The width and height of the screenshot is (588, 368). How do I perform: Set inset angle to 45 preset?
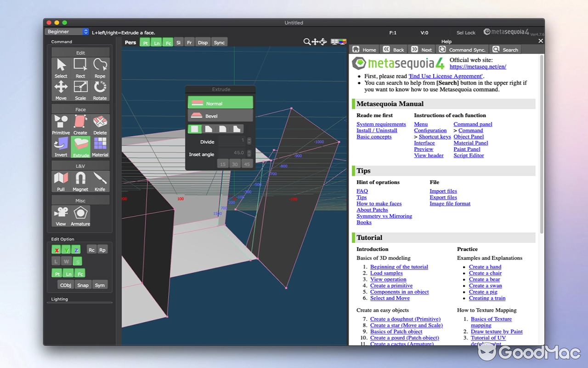pos(247,163)
